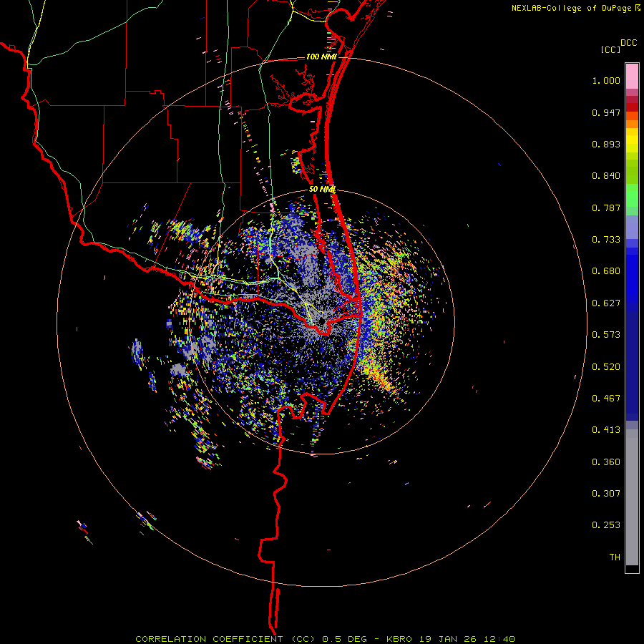The width and height of the screenshot is (644, 644).
Task: Click the [CC] unit label
Action: (610, 49)
